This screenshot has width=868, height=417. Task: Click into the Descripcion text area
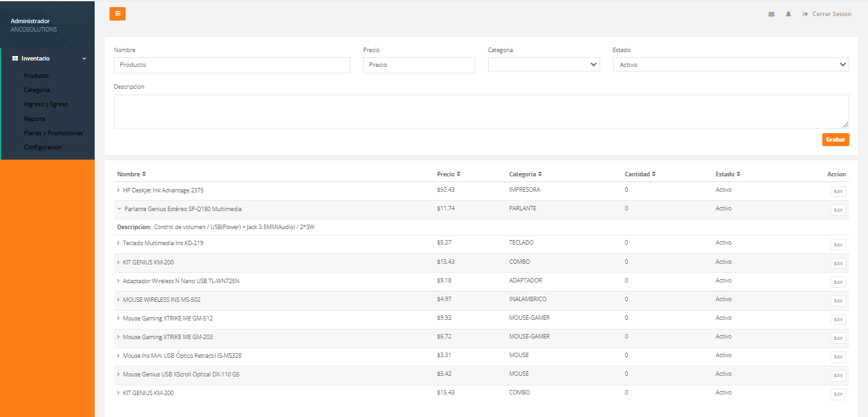click(x=481, y=111)
